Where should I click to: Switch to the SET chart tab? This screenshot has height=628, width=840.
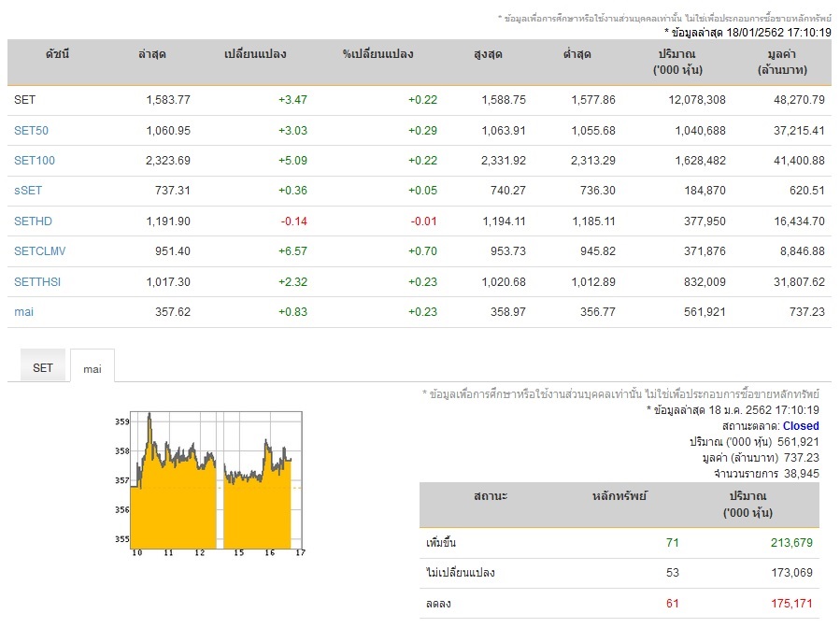coord(43,367)
